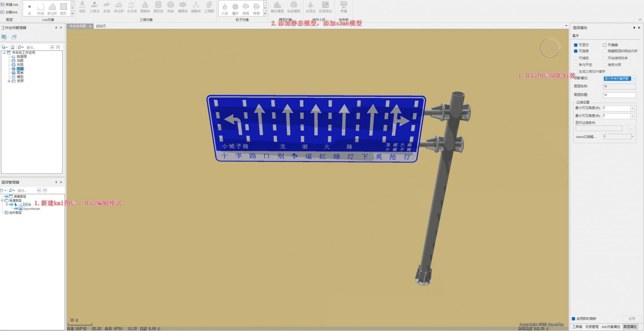The height and width of the screenshot is (331, 644).
Task: Toggle the 接受光照 checkbox
Action: (x=605, y=65)
